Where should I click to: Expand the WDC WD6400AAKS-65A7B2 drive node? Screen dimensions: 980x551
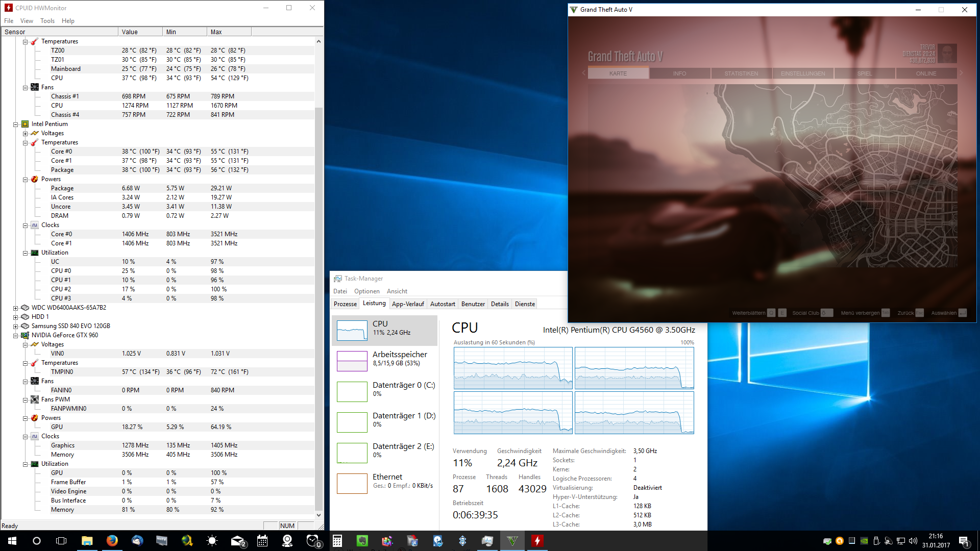click(x=16, y=308)
